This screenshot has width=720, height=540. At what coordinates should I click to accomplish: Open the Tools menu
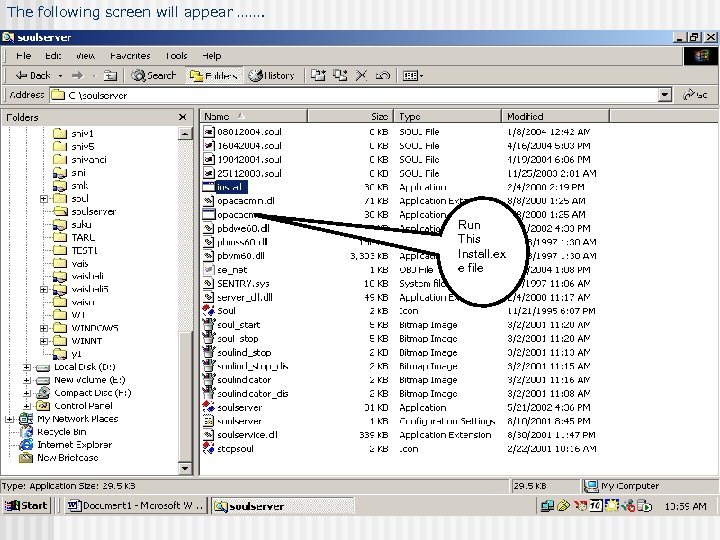pyautogui.click(x=176, y=56)
